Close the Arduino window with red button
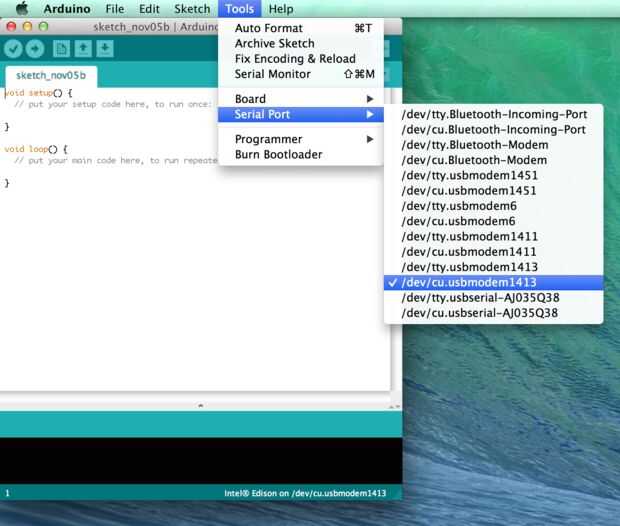The width and height of the screenshot is (620, 526). [11, 26]
